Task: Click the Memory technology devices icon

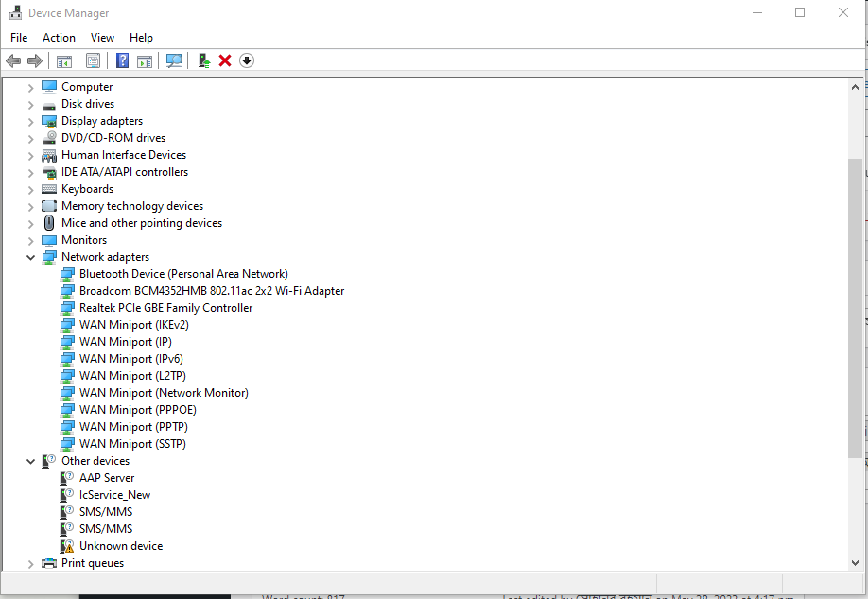Action: (49, 206)
